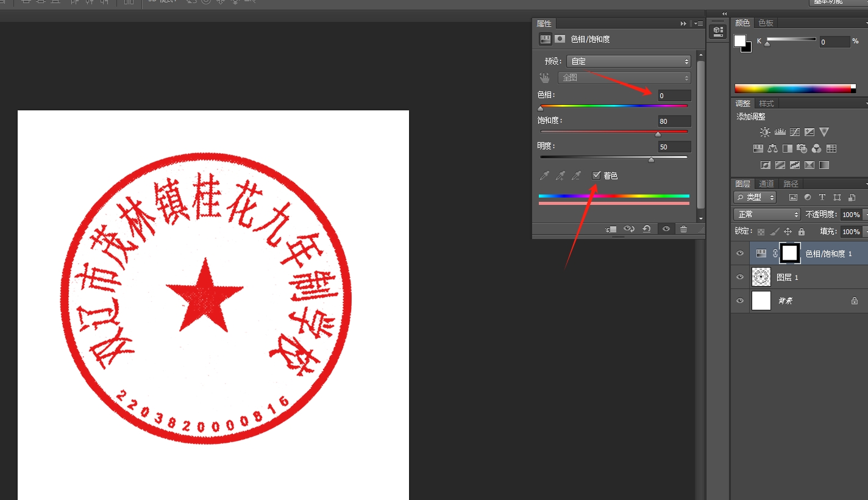Click the Properties panel flyout menu button

tap(699, 23)
